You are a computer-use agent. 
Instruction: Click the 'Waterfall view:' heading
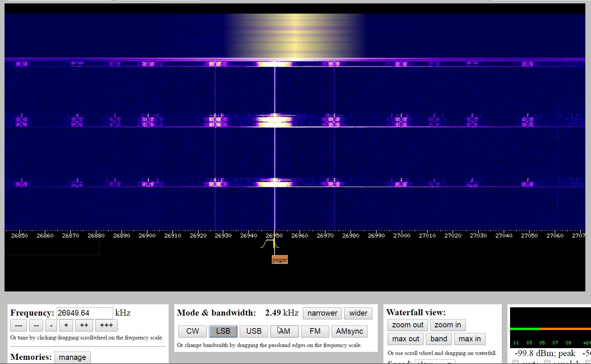pyautogui.click(x=416, y=312)
